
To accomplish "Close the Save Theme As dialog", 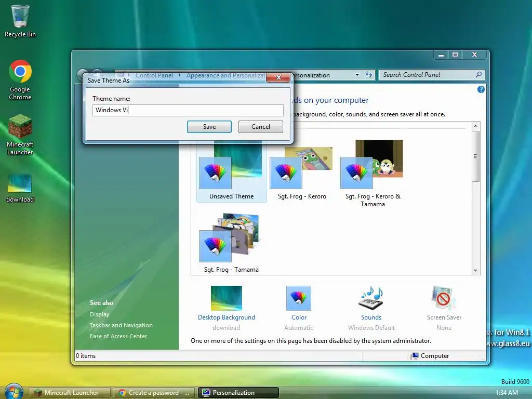I will pos(278,77).
